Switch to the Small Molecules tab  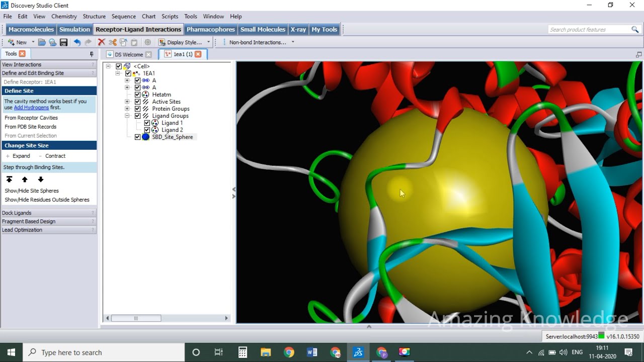[x=263, y=29]
